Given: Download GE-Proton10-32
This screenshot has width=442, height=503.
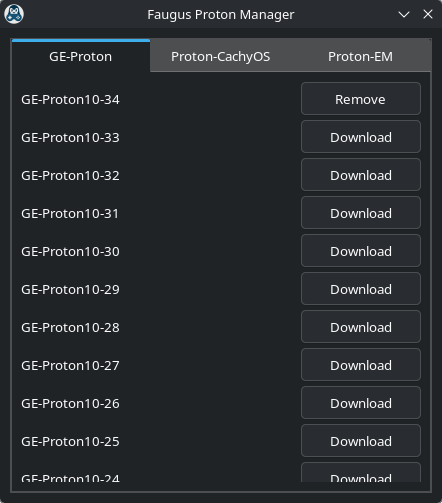Looking at the screenshot, I should tap(361, 175).
